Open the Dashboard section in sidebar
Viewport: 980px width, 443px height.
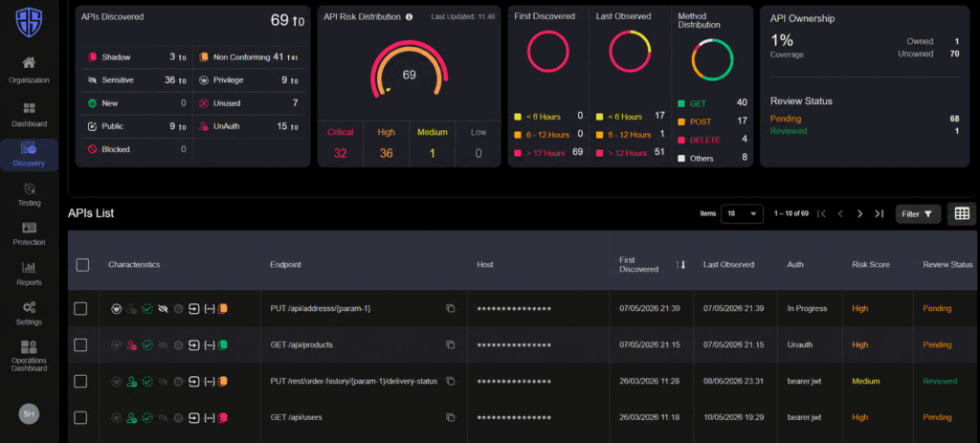click(29, 115)
